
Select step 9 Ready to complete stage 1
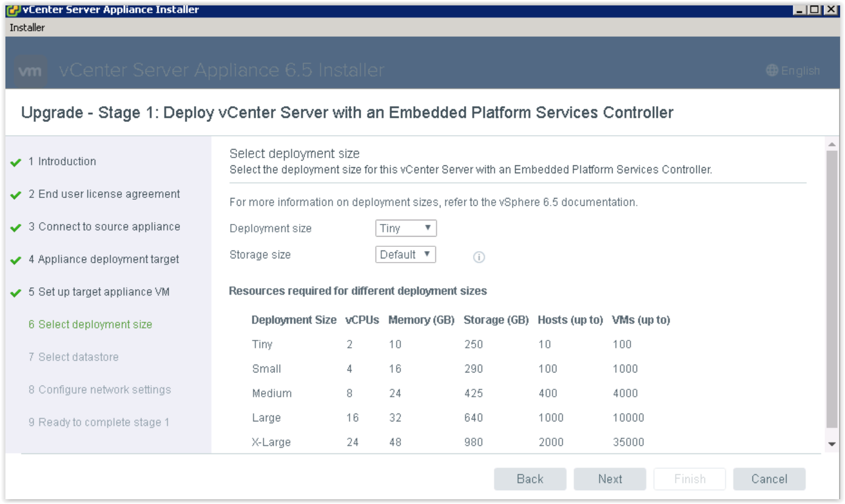pyautogui.click(x=99, y=422)
